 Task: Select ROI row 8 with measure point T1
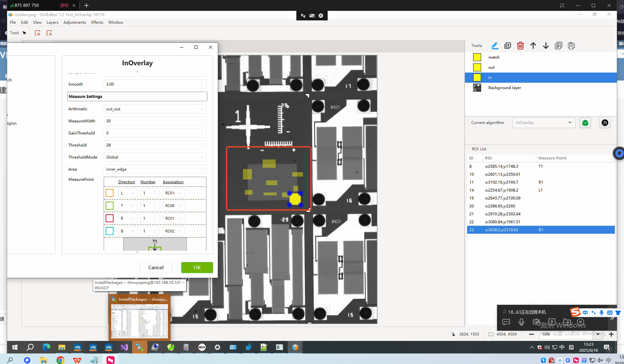click(541, 167)
